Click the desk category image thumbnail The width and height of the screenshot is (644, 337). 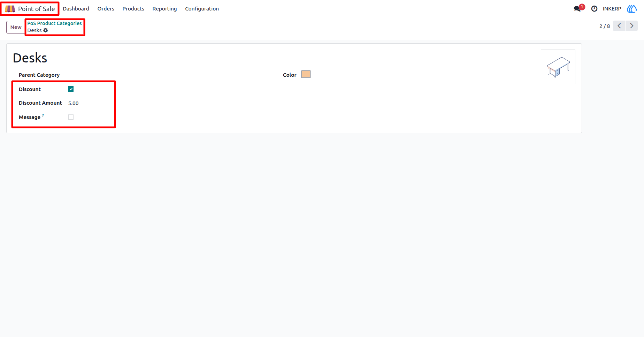pos(558,67)
